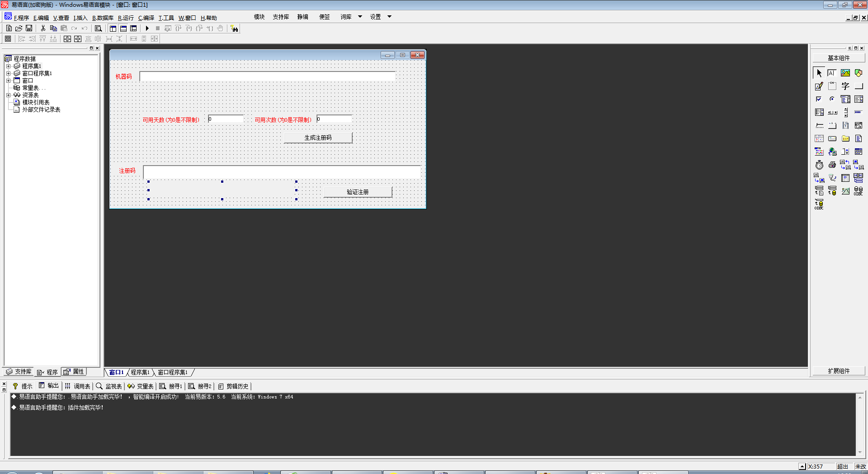Screen dimensions: 868x474
Task: Click the Run program play icon
Action: pos(147,28)
